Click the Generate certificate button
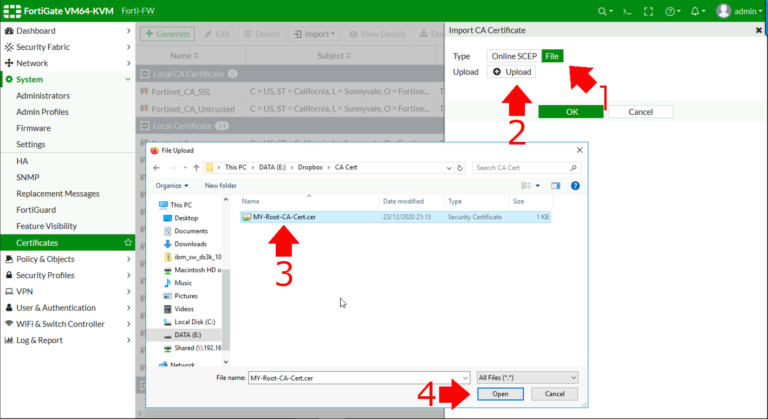 pos(168,34)
